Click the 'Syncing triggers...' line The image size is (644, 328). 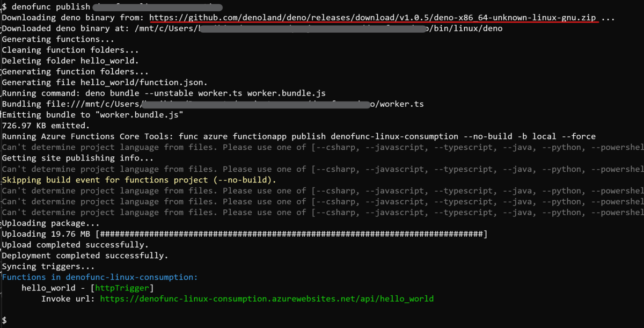click(48, 266)
